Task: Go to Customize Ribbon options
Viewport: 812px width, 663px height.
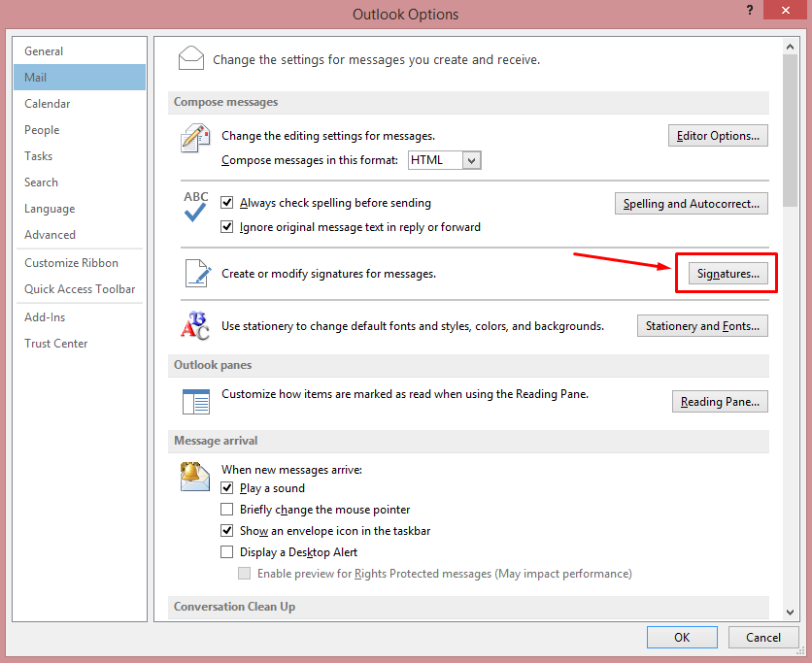Action: pos(72,263)
